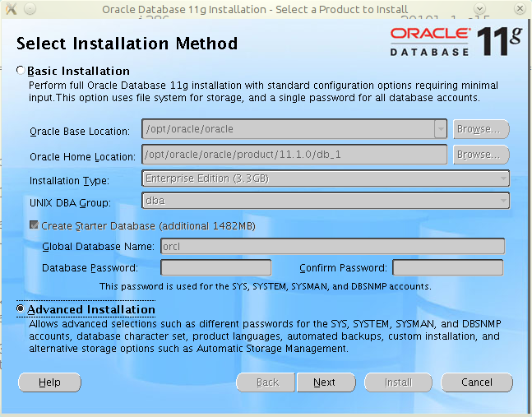Select the Basic Installation radio button

click(21, 70)
